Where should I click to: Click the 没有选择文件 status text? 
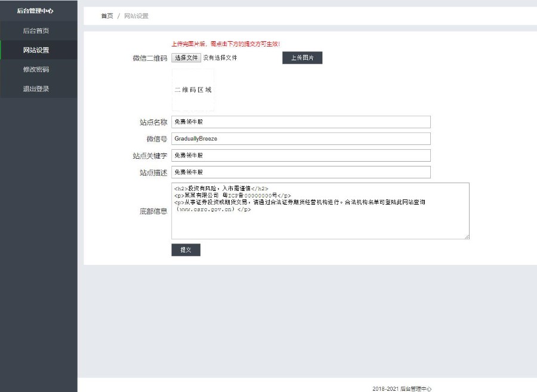click(220, 57)
